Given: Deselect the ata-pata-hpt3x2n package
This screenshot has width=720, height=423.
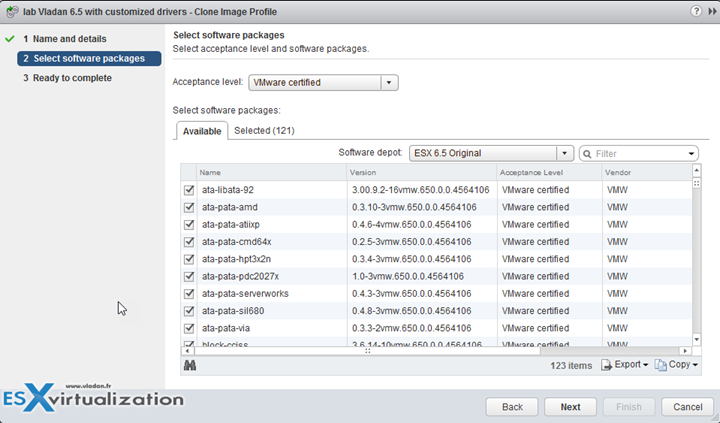Looking at the screenshot, I should (x=189, y=259).
